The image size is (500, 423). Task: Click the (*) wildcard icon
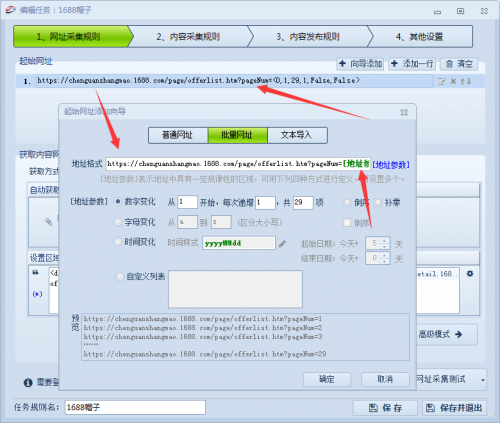[x=37, y=294]
